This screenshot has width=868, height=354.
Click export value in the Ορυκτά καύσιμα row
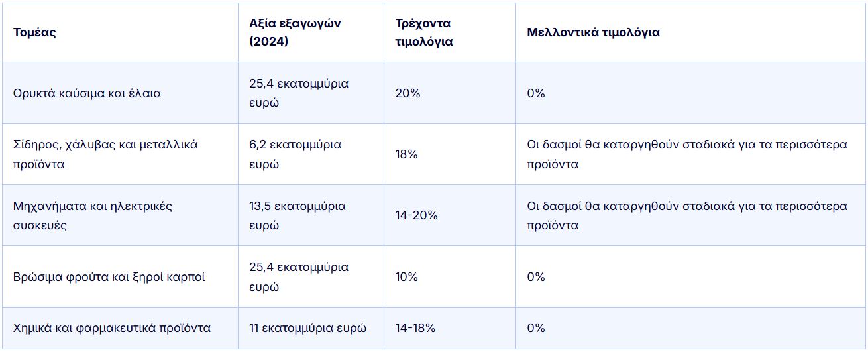coord(299,93)
